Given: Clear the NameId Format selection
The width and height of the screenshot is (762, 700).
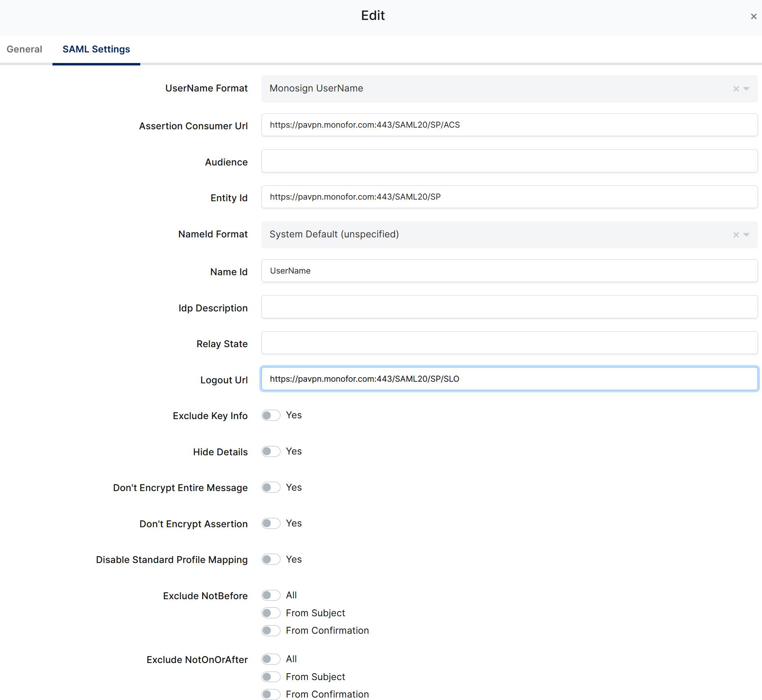Looking at the screenshot, I should (x=736, y=235).
